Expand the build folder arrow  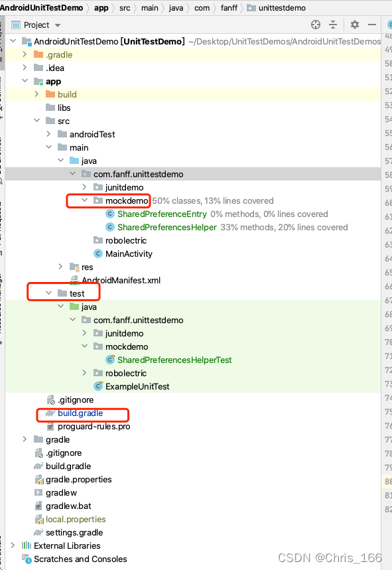click(36, 94)
